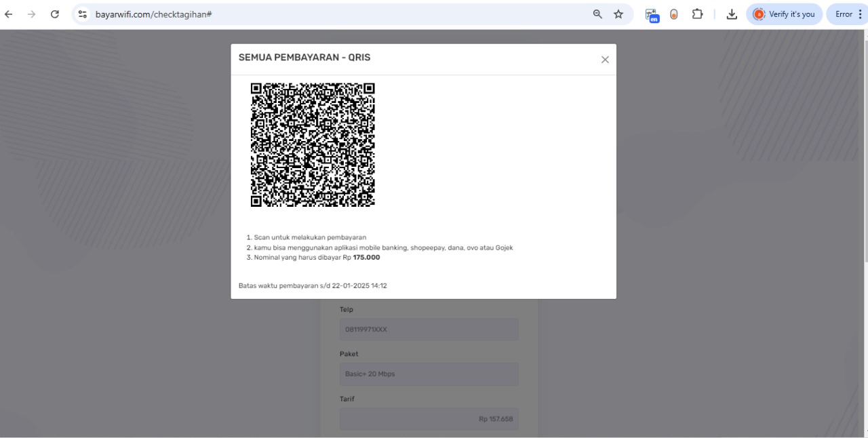Click the mobile banking apps instruction line
The image size is (868, 438).
(x=383, y=247)
